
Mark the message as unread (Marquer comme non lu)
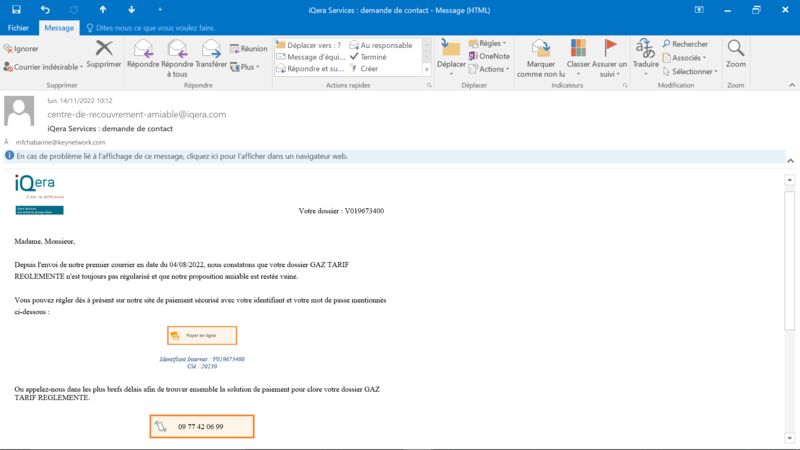point(541,59)
